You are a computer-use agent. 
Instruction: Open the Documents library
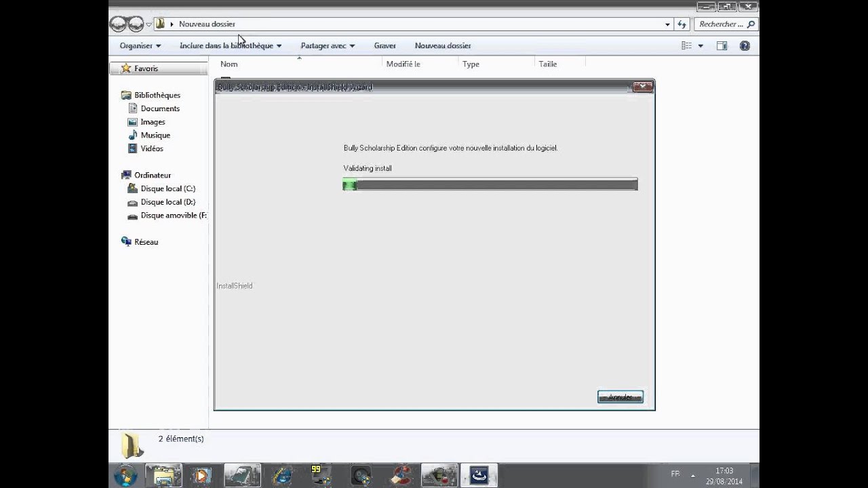pyautogui.click(x=160, y=108)
